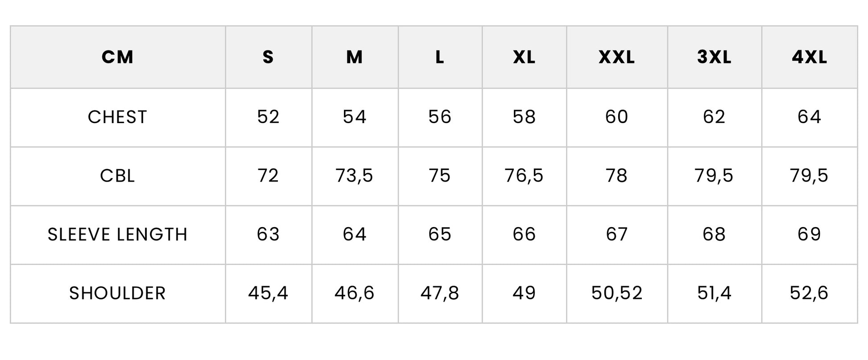
Task: Click the SLEEVE LENGTH row label
Action: [117, 235]
